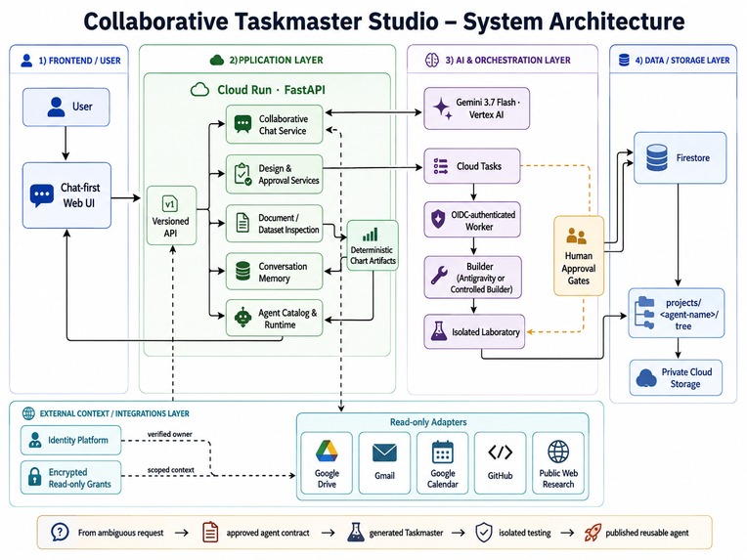
Task: Click the "3) AI & ORCHESTRATION LAYER" heading text
Action: [507, 60]
